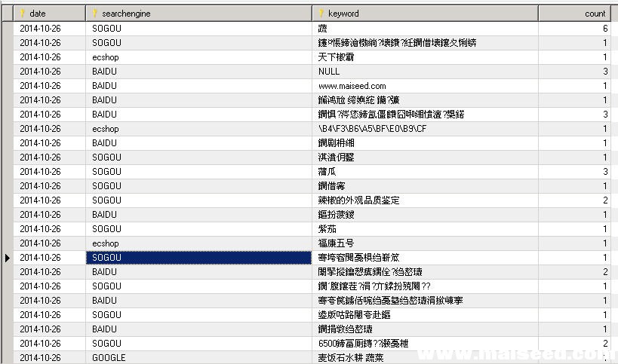
Task: Select count value 6 in first row
Action: point(575,29)
